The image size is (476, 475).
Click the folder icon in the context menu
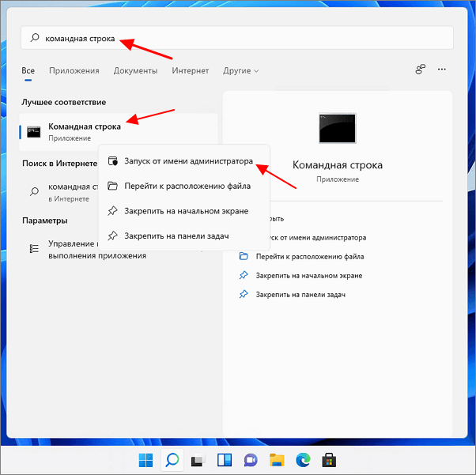(112, 186)
